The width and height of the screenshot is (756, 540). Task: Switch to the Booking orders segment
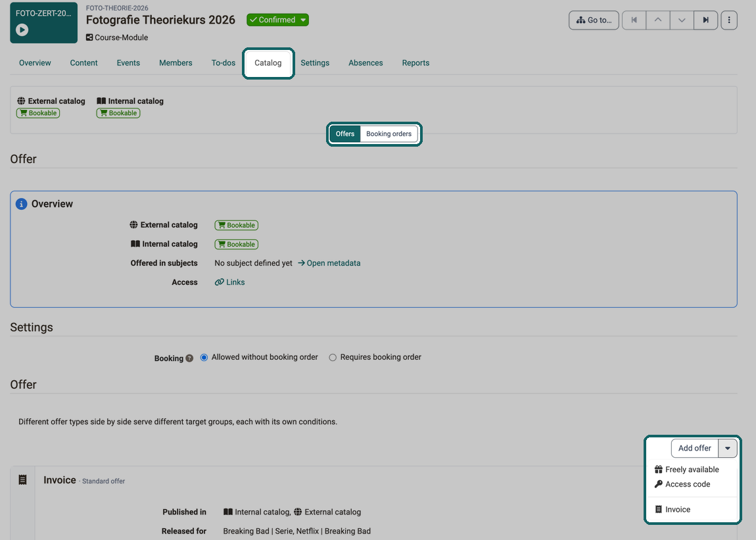[x=389, y=134]
